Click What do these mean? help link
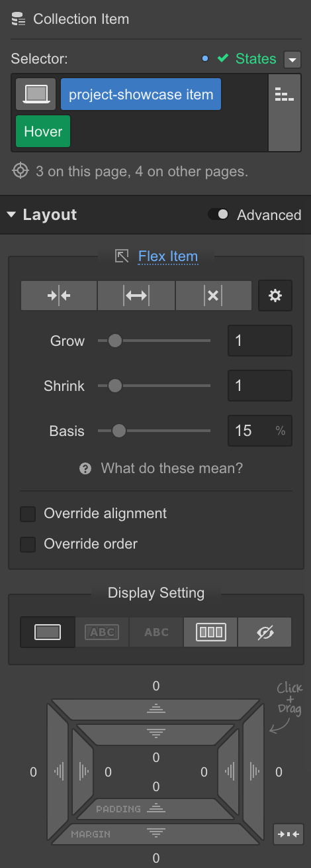Screen dimensions: 311x868 coord(171,468)
